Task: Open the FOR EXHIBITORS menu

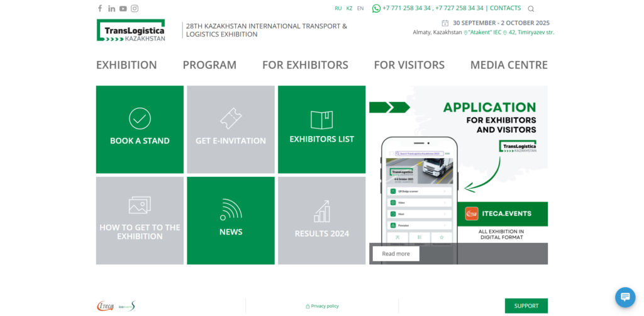Action: (305, 65)
